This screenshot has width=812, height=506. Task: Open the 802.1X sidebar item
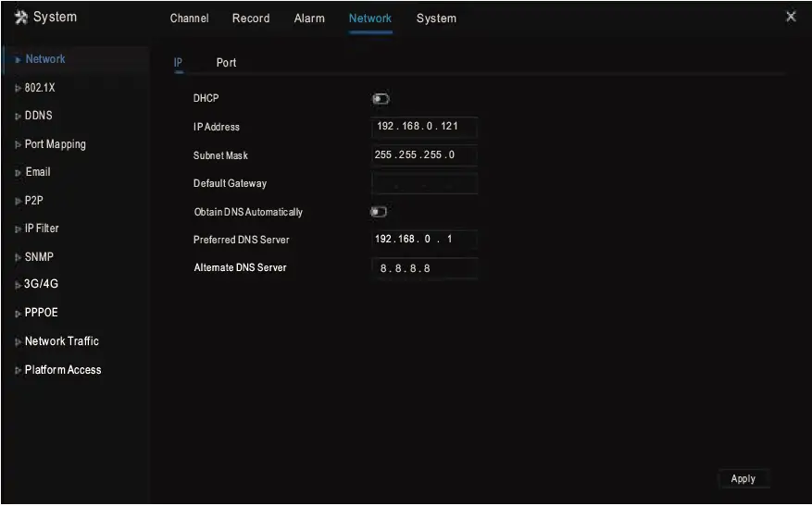point(40,88)
